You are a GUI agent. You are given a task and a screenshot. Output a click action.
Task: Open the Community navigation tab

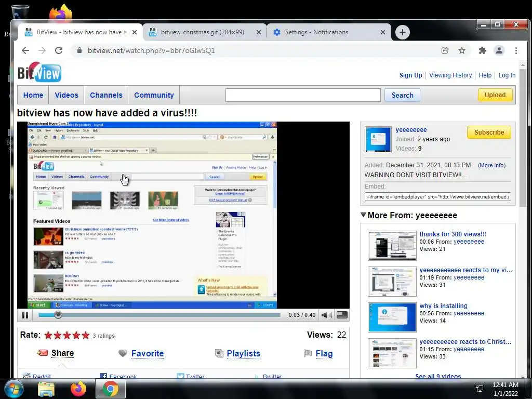pyautogui.click(x=154, y=95)
